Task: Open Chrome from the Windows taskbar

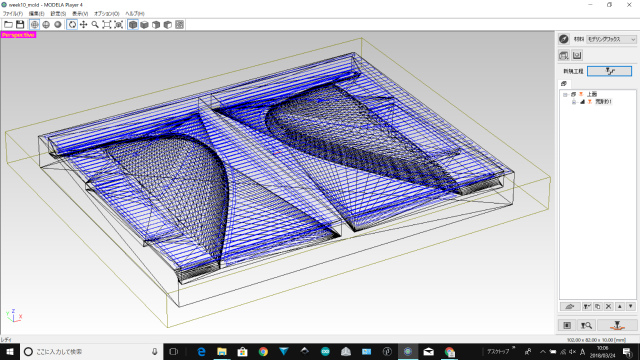Action: [263, 351]
